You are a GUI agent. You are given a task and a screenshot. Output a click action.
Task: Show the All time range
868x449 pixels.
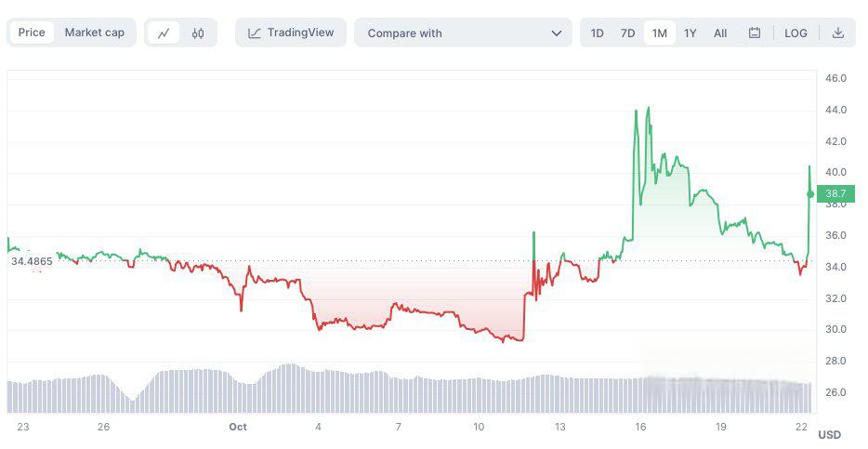pos(720,33)
